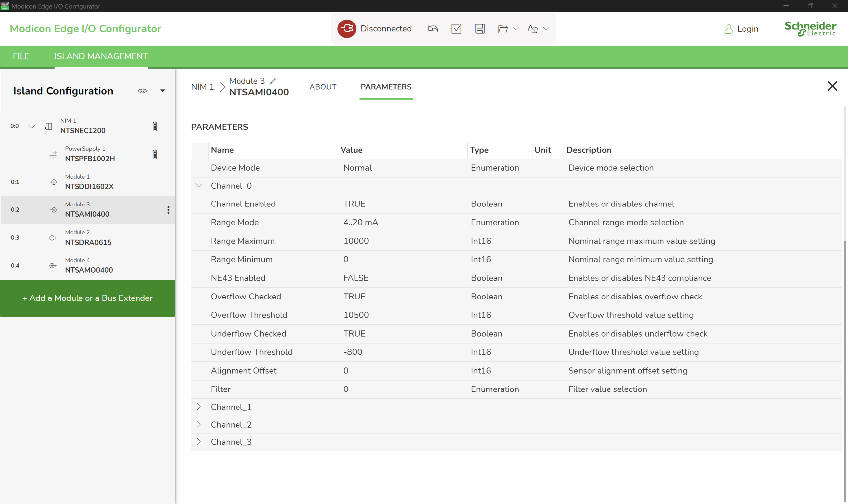Click the red Disconnected plug icon

coord(346,29)
